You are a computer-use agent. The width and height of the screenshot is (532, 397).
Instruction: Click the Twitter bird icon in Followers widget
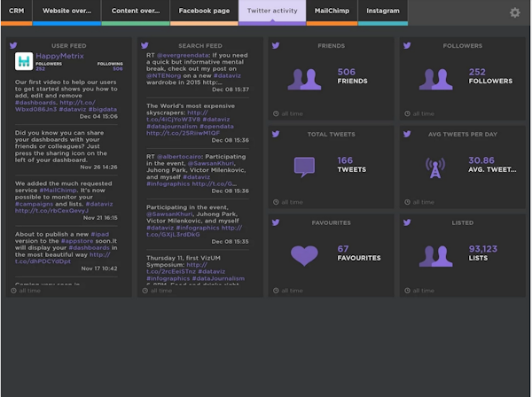point(407,45)
